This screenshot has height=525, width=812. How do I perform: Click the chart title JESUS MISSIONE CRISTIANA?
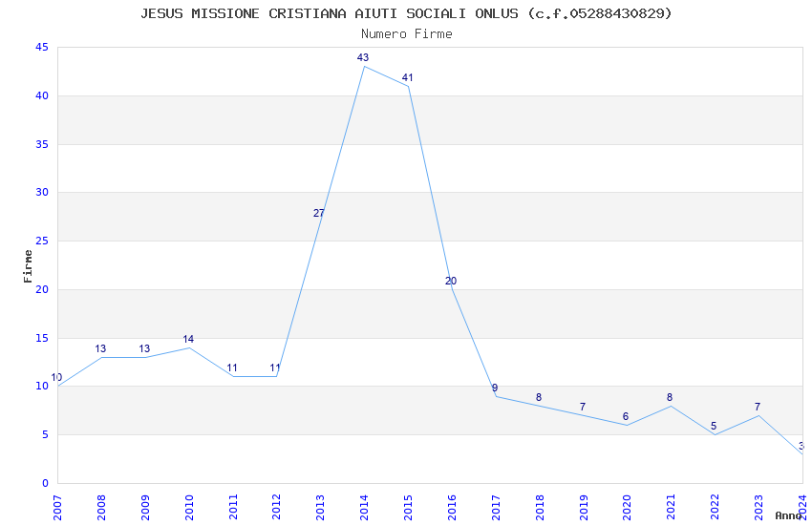click(x=406, y=13)
